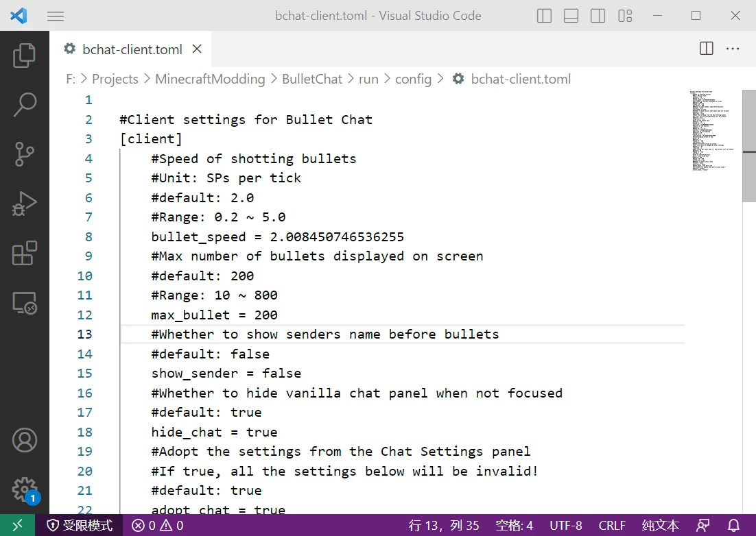Open the Manage gear menu
Viewport: 756px width, 536px height.
click(24, 489)
